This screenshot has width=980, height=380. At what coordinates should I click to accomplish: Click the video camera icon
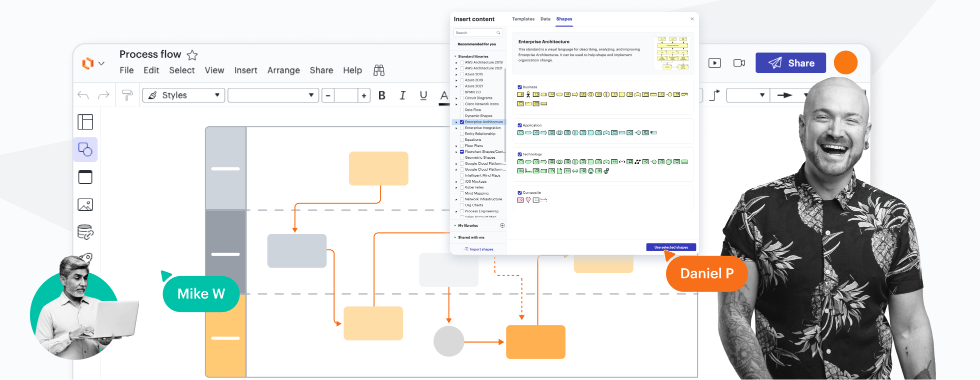(x=739, y=63)
